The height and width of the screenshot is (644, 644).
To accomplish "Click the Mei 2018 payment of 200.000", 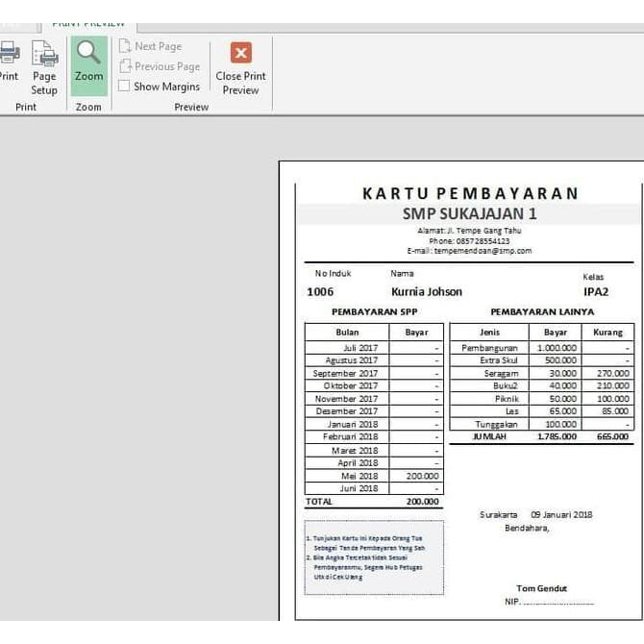I will [421, 476].
